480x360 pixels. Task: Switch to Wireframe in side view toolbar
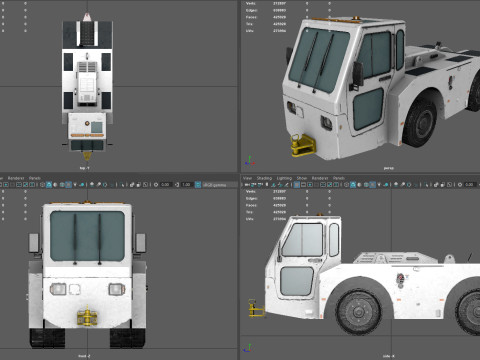(346, 184)
